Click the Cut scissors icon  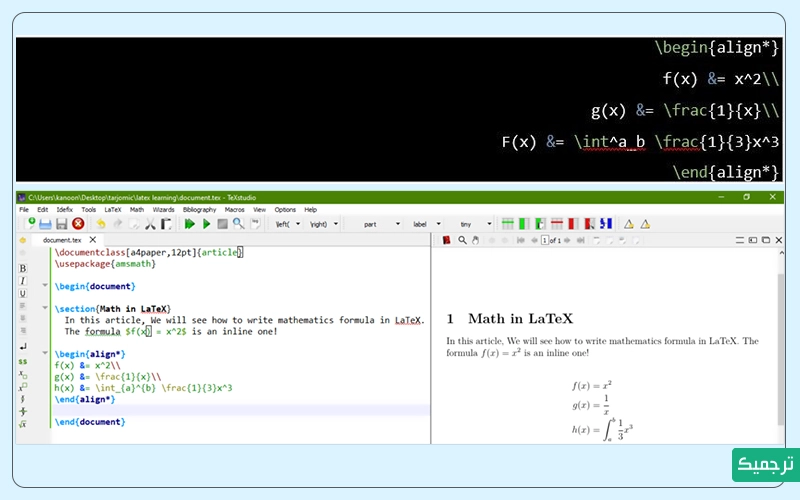(150, 224)
